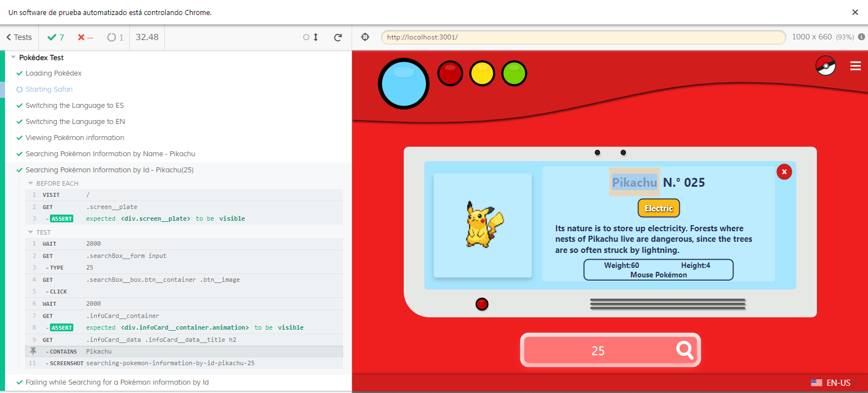Click the red button below the screen
This screenshot has height=393, width=868.
482,304
